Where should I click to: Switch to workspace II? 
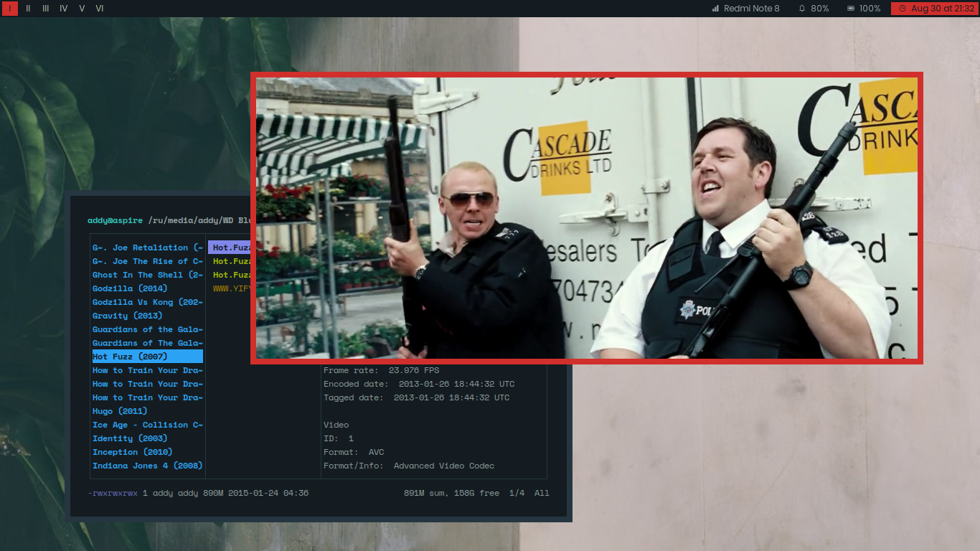(28, 9)
